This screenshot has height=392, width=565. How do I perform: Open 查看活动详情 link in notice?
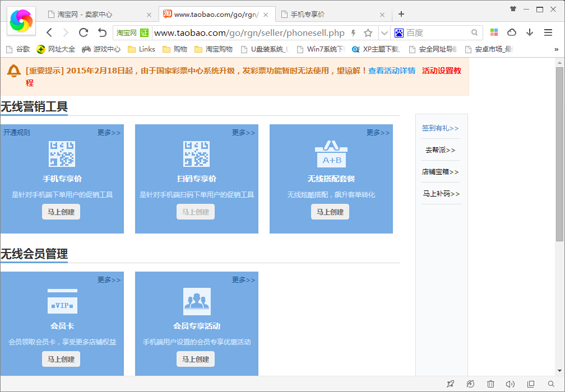[x=392, y=71]
